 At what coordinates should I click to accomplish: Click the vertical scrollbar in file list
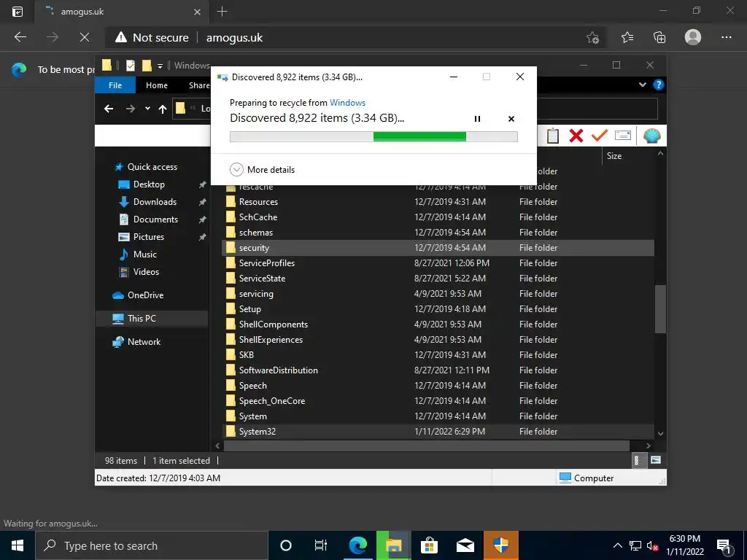point(660,309)
